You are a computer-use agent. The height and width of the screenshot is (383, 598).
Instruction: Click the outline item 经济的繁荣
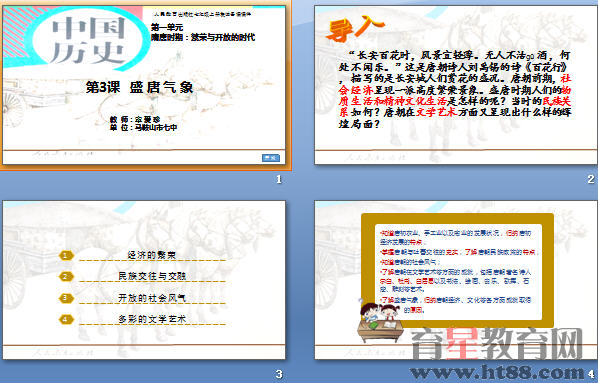[152, 255]
